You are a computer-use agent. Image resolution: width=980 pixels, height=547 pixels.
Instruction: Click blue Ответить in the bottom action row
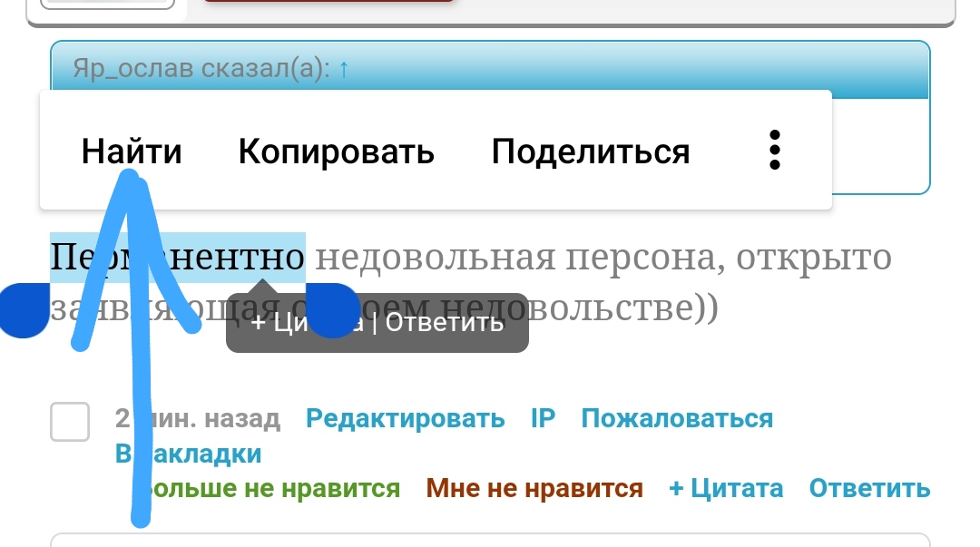click(869, 489)
